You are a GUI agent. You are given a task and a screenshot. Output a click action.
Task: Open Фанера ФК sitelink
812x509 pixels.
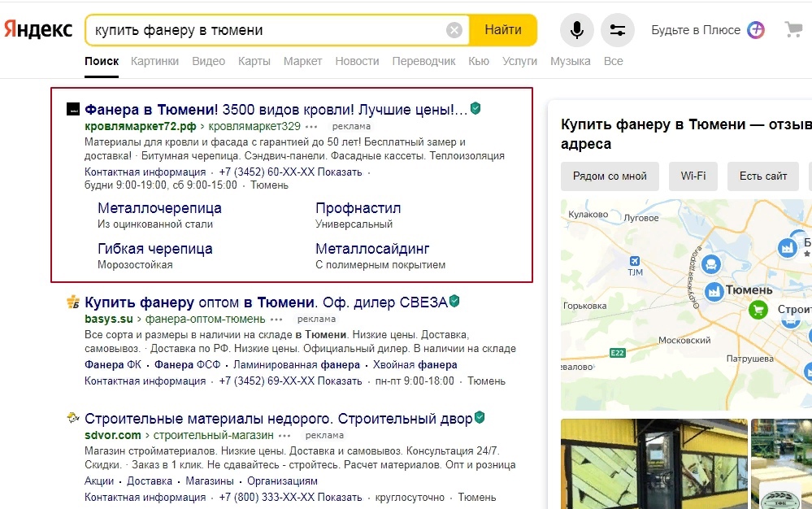(x=113, y=364)
